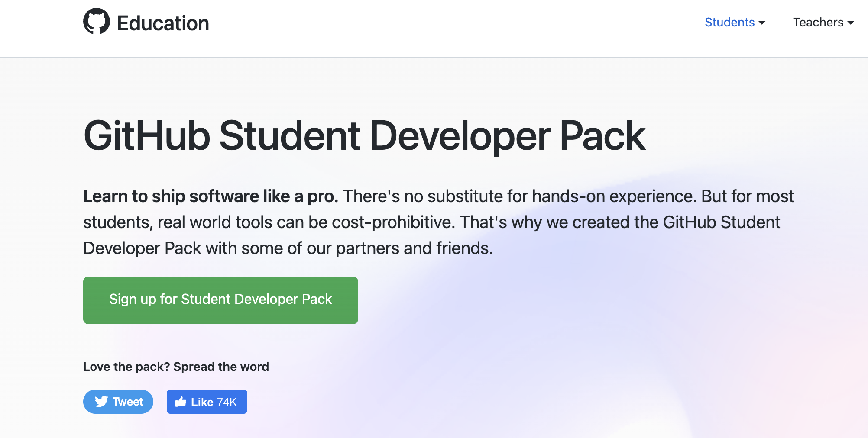Viewport: 868px width, 438px height.
Task: Click Sign up for Student Developer Pack
Action: tap(220, 300)
